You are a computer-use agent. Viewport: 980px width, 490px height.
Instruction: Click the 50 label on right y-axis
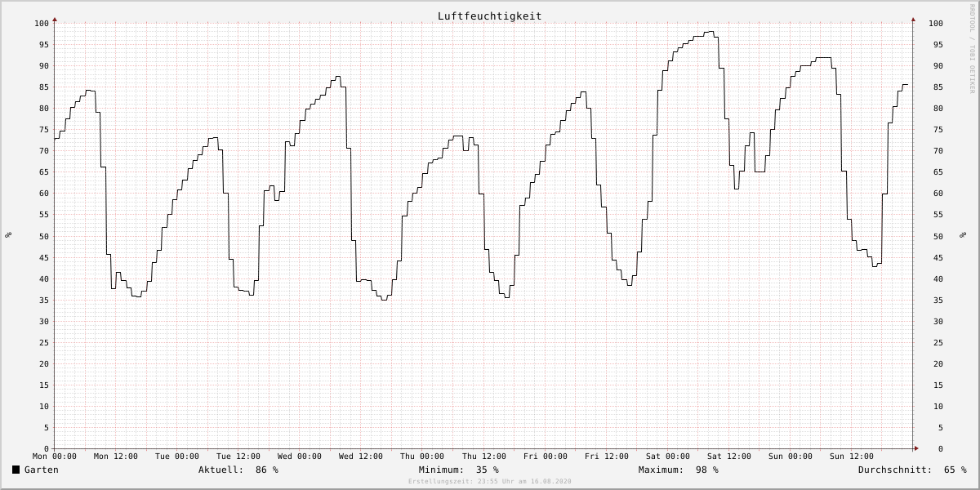click(938, 236)
